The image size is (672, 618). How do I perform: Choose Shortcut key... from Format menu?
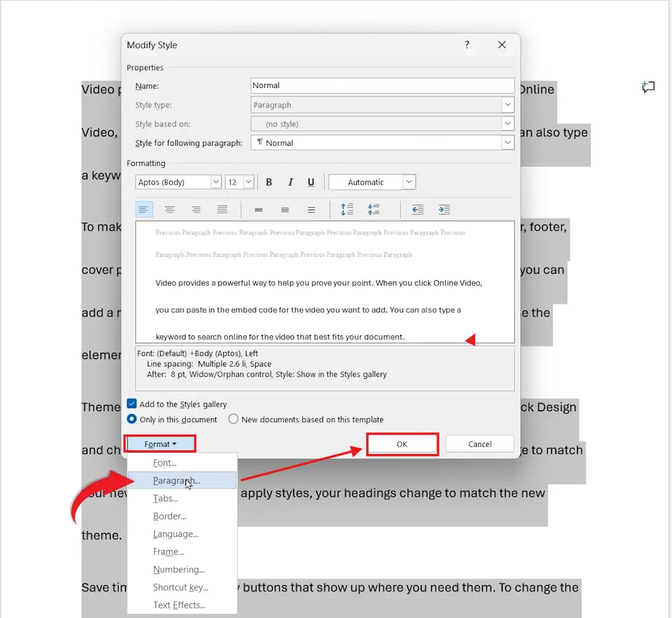182,587
